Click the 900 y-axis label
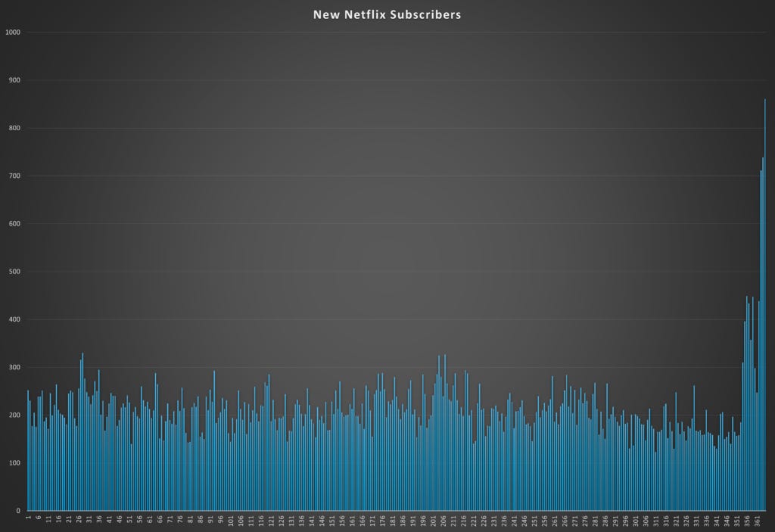The image size is (775, 532). click(x=14, y=80)
